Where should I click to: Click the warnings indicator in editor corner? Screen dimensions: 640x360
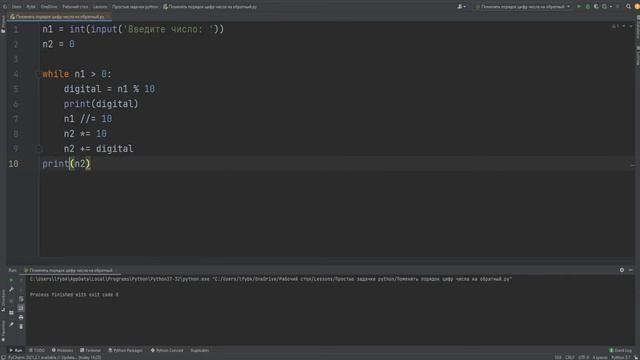coord(616,26)
